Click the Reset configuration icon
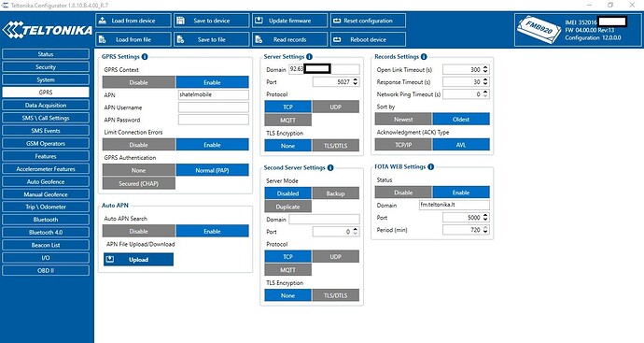This screenshot has height=343, width=644. pyautogui.click(x=337, y=21)
